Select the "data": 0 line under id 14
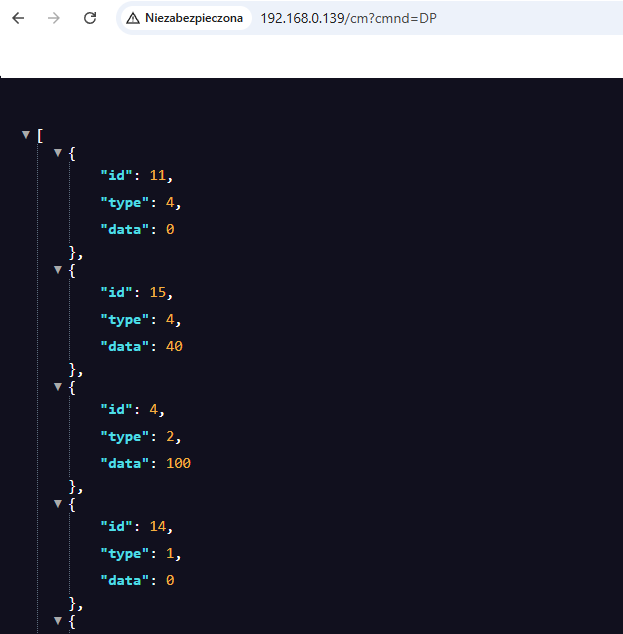 point(137,581)
